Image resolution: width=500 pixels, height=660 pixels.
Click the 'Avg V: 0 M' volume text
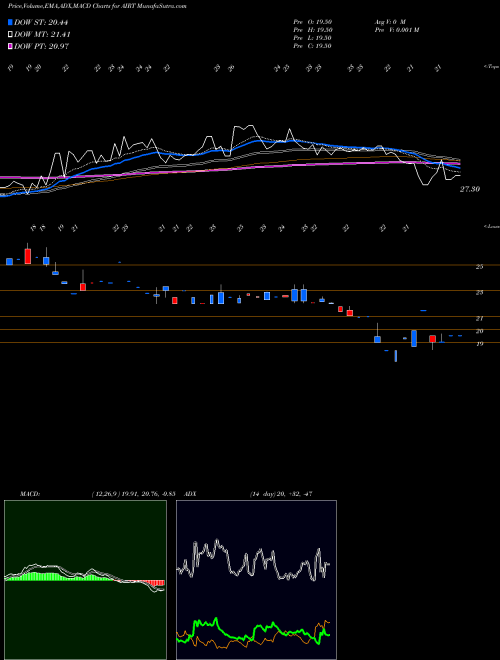click(389, 22)
